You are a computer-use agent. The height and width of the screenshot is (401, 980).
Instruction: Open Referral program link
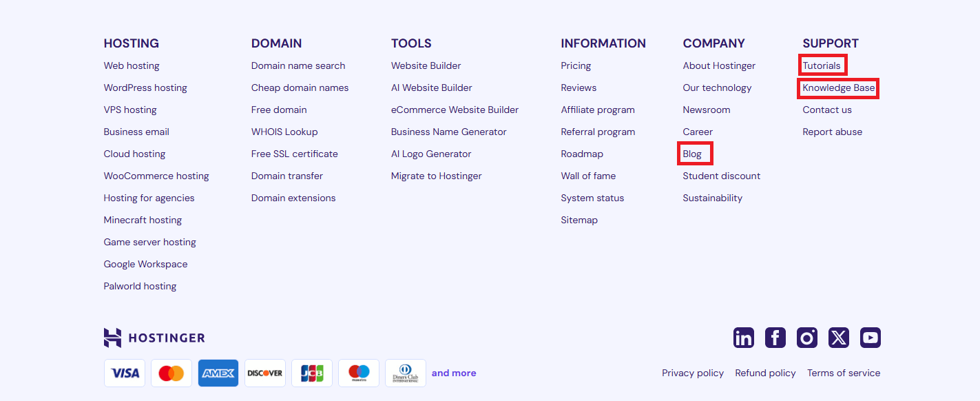click(598, 132)
